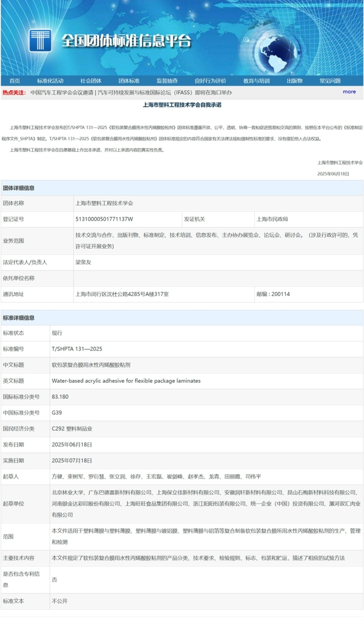Click the platform logo icon in the banner
The height and width of the screenshot is (617, 364).
coord(40,41)
